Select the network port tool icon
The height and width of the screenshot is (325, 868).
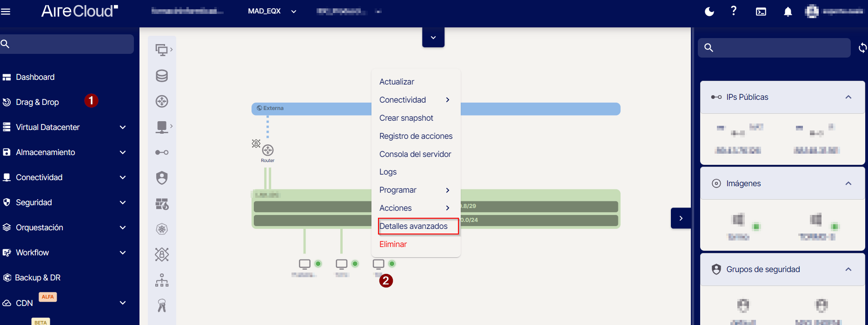pos(162,127)
